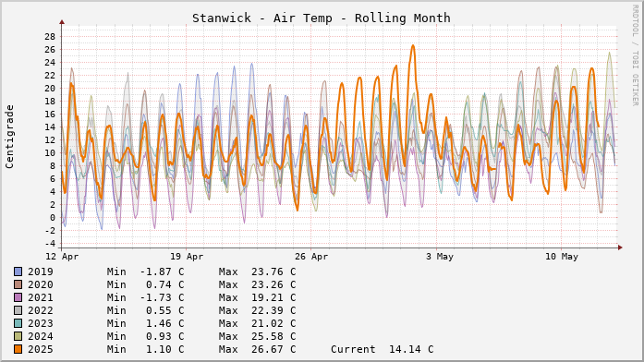The width and height of the screenshot is (644, 362).
Task: Click the 2022 maximum value '22.39 C'
Action: (273, 310)
